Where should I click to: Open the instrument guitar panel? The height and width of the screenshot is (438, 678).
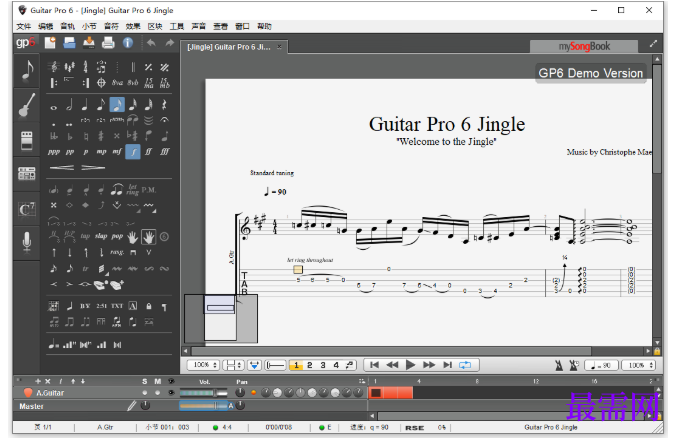tap(27, 105)
